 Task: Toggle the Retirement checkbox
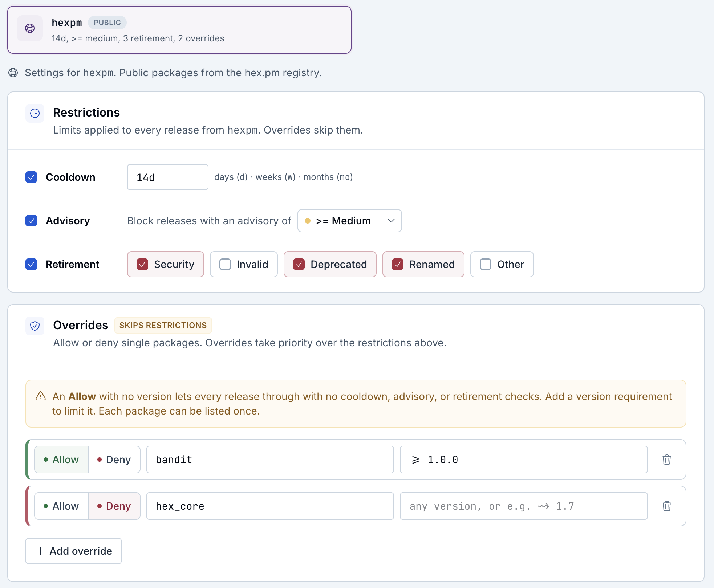tap(31, 264)
